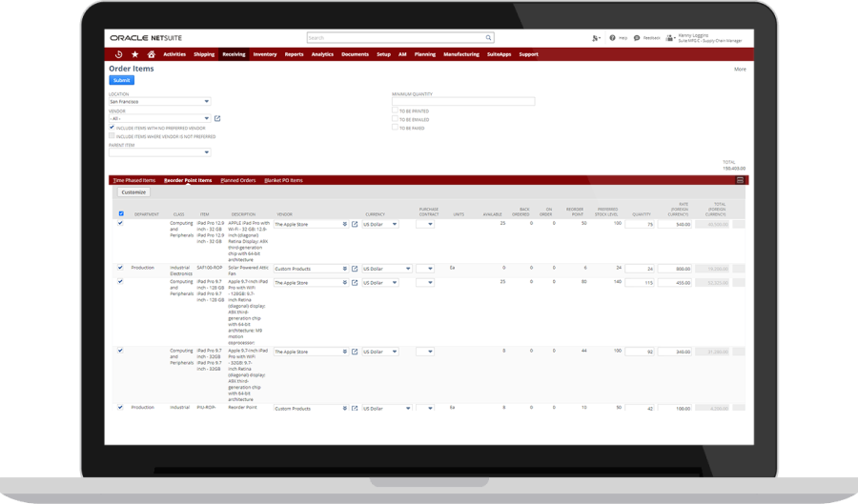Open the role switcher icon beside Kenny Loggins
This screenshot has height=504, width=858.
coord(670,38)
